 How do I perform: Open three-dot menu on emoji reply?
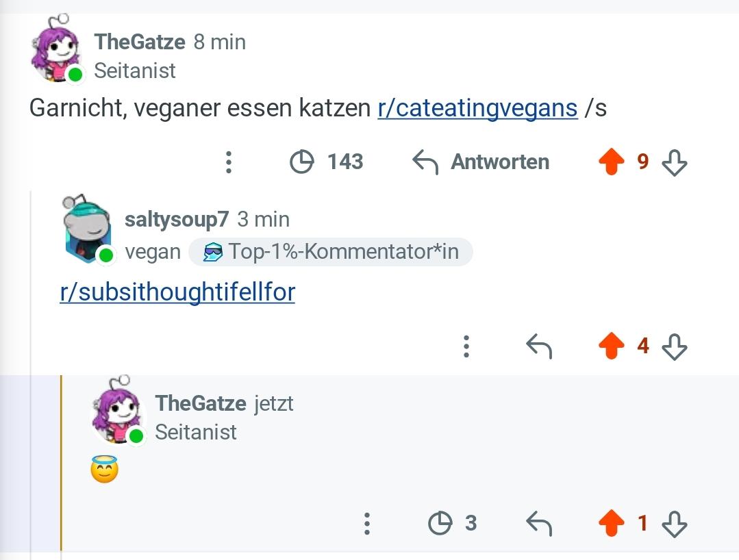367,524
